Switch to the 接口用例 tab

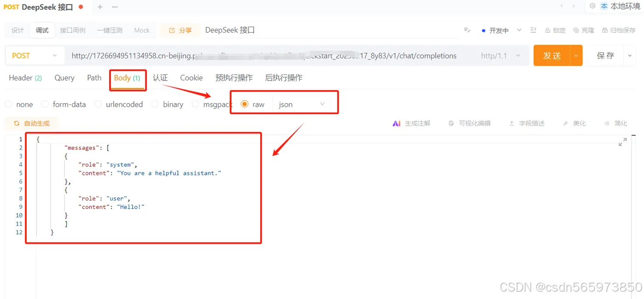[73, 30]
